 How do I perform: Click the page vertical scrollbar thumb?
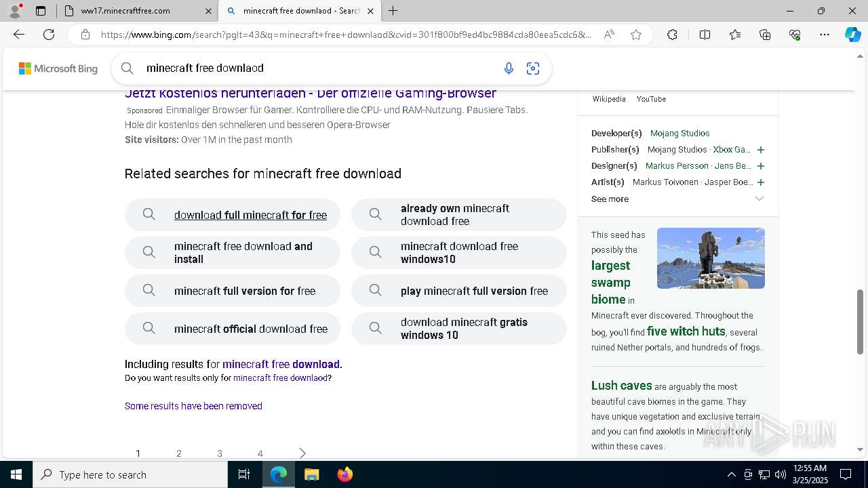pyautogui.click(x=861, y=321)
